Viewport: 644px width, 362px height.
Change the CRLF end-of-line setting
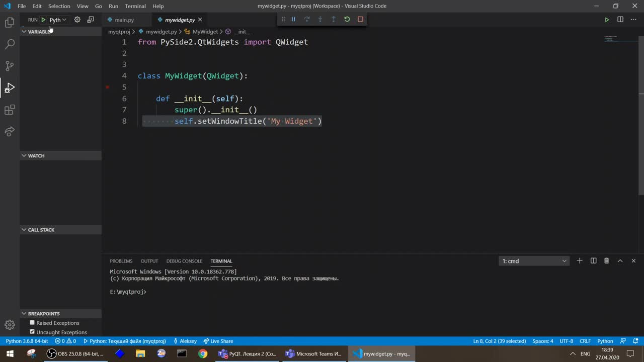tap(585, 341)
